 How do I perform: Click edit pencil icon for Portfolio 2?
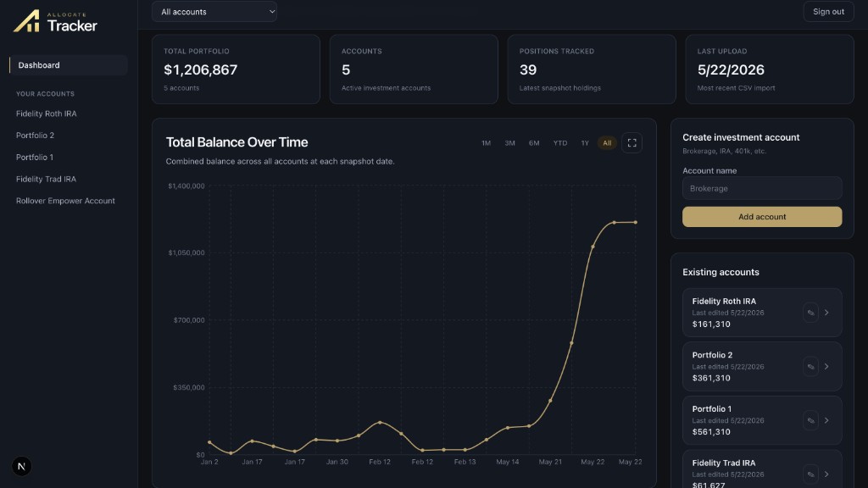click(810, 366)
